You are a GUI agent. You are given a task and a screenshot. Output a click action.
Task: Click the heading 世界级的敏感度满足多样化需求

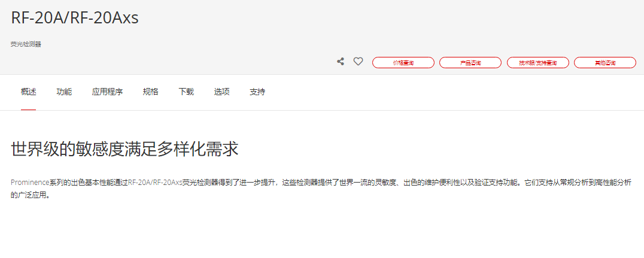click(x=124, y=149)
